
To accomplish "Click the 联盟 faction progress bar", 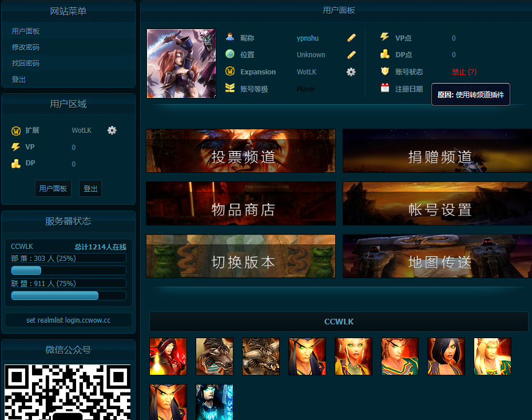I will pyautogui.click(x=54, y=295).
